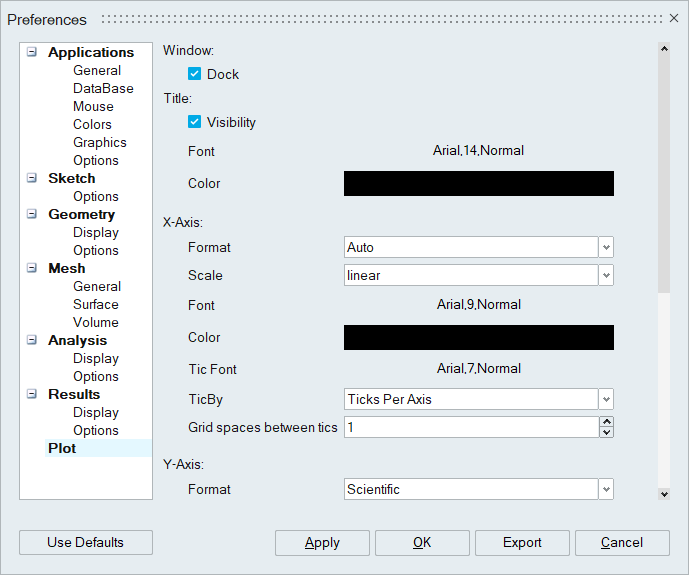689x575 pixels.
Task: Open the X-Axis Scale dropdown
Action: [606, 275]
